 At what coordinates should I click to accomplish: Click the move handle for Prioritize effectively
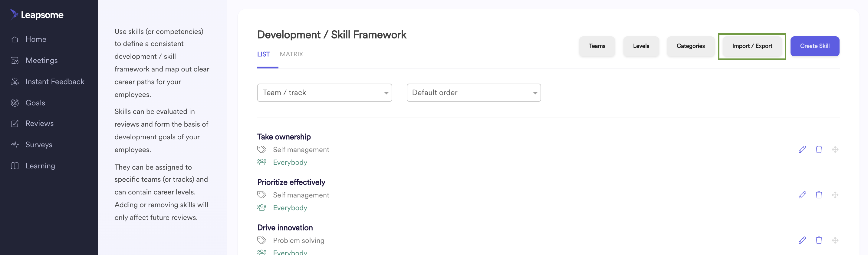coord(835,195)
